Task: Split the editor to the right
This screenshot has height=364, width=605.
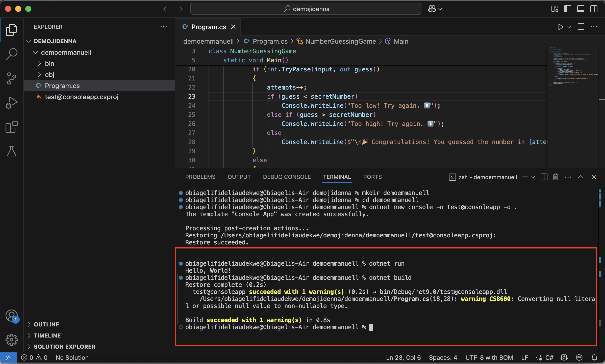Action: [581, 27]
